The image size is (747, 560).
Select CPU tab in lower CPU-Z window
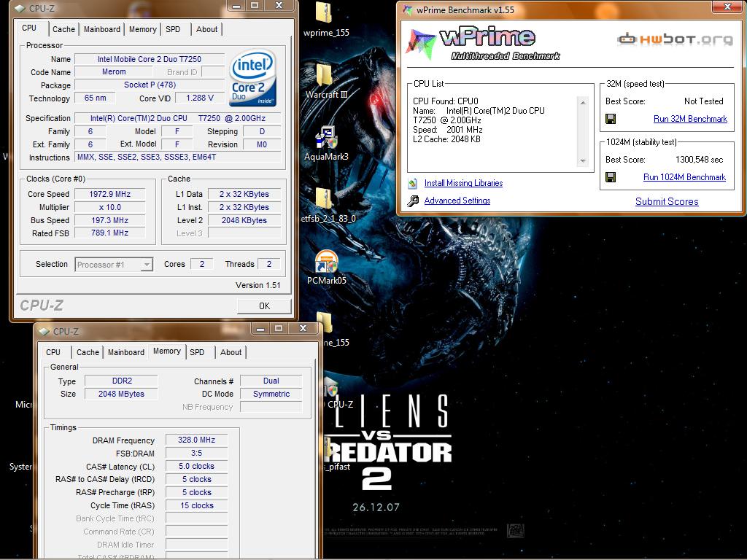[53, 352]
